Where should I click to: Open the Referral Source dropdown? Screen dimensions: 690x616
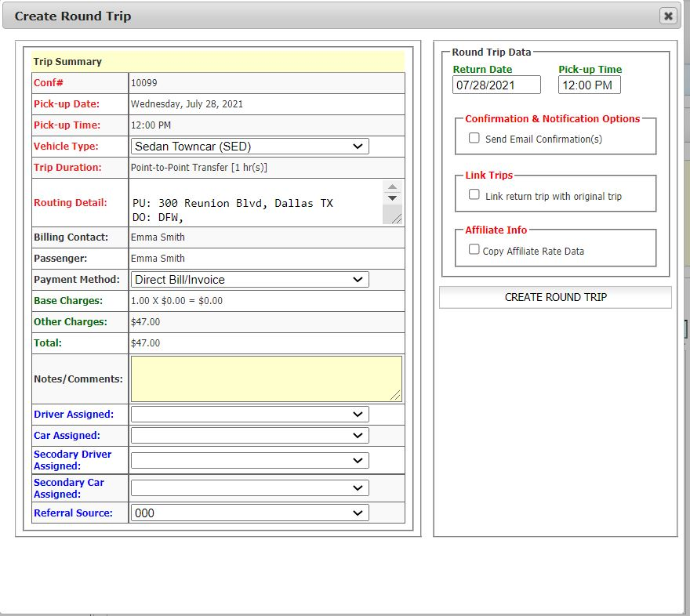coord(249,513)
